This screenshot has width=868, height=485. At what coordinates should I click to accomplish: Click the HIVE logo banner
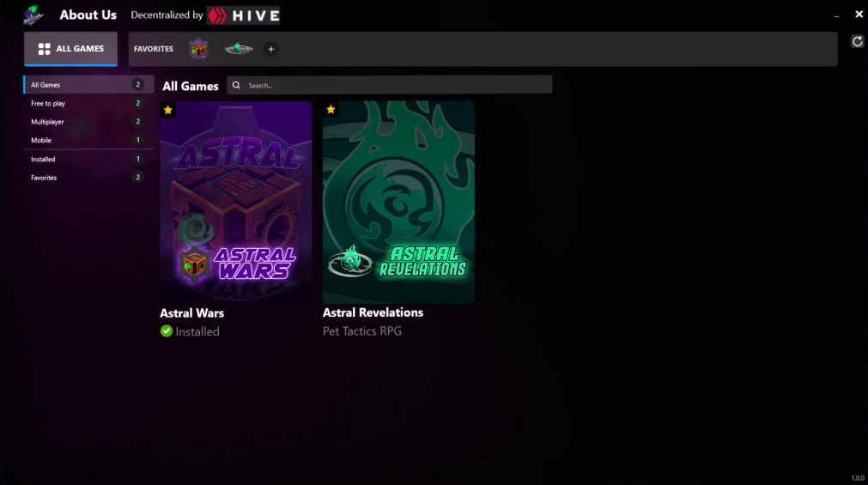244,15
